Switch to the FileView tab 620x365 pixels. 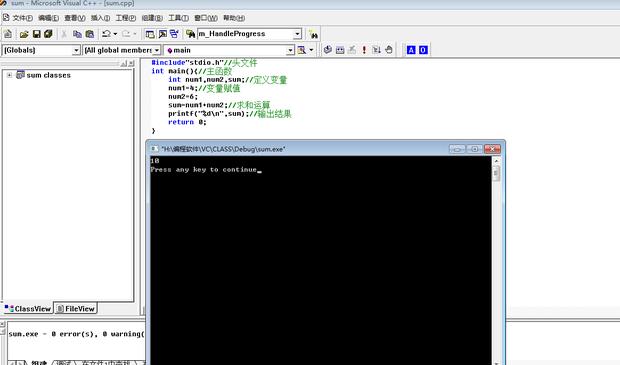tap(76, 309)
